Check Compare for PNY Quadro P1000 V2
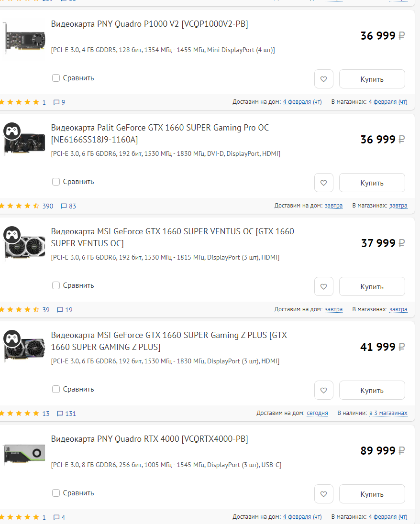Screen dimensions: 420x524 click(56, 78)
